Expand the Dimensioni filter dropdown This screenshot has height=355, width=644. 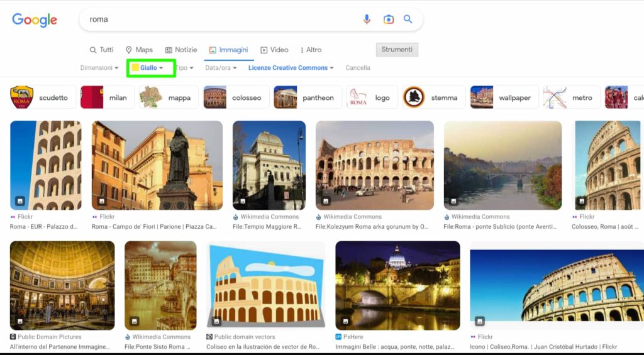(99, 68)
